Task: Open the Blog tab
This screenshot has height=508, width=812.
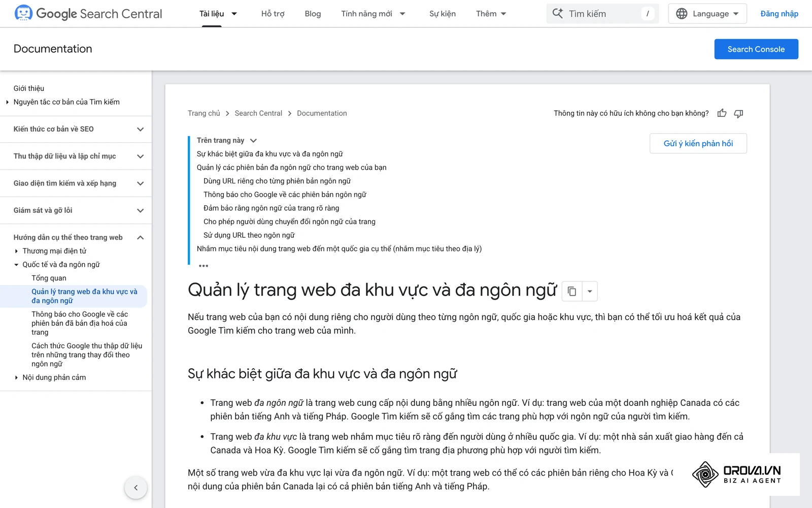Action: tap(313, 14)
